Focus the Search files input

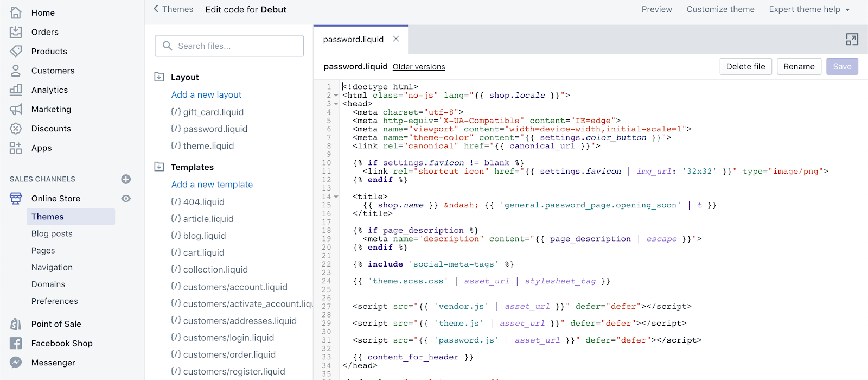point(229,46)
